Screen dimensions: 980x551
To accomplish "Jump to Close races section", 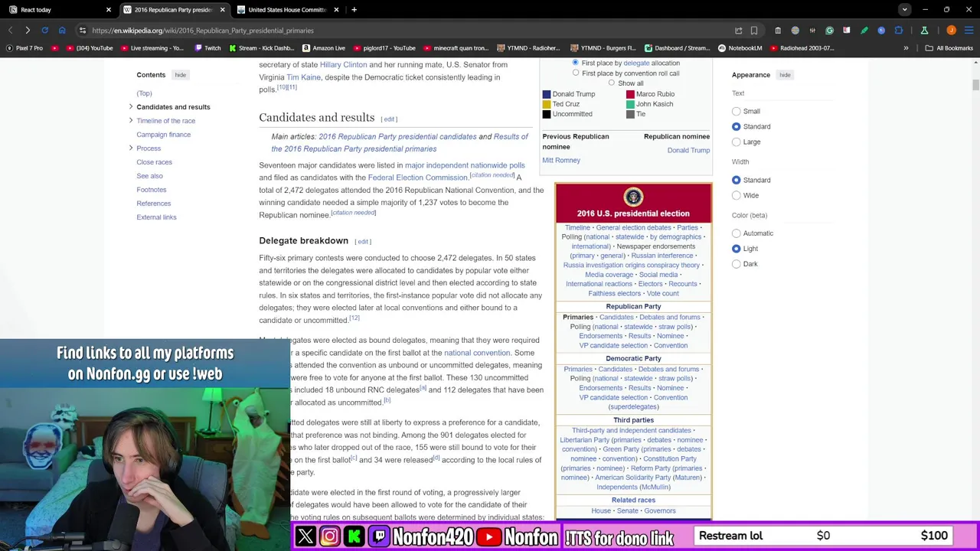I will 154,162.
